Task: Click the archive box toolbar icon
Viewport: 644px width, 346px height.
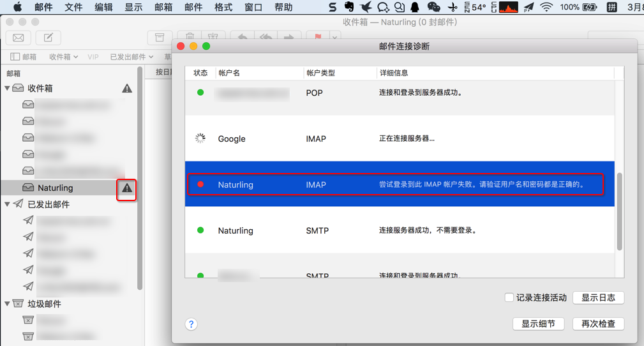Action: pos(160,38)
